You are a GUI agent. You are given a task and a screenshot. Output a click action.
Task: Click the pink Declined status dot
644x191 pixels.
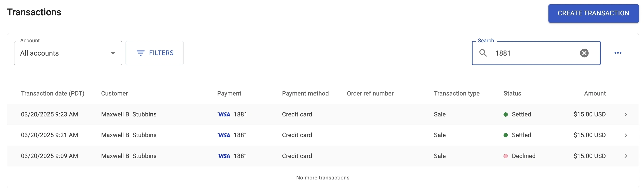(x=505, y=156)
